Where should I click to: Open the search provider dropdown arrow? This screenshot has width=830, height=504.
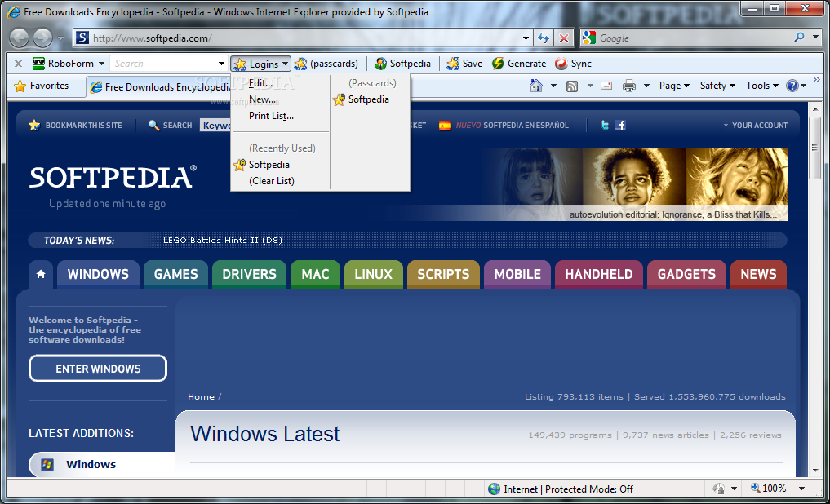pos(815,38)
